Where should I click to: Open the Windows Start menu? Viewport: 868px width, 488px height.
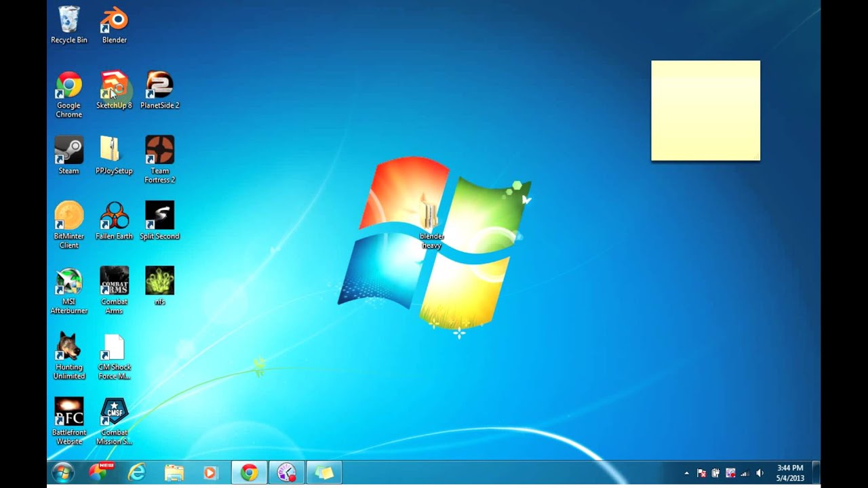coord(63,473)
